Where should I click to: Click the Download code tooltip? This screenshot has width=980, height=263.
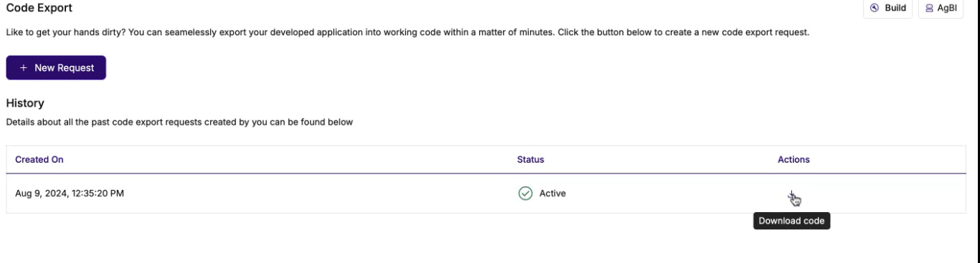click(791, 221)
